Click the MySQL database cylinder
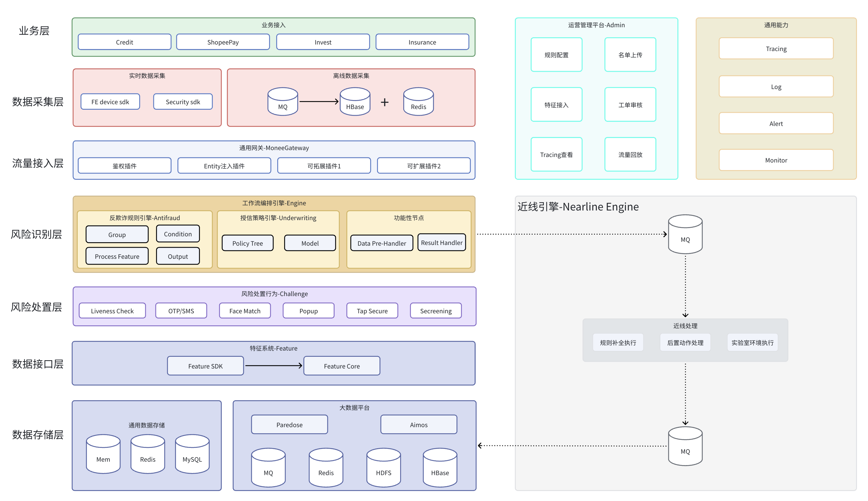Image resolution: width=868 pixels, height=501 pixels. tap(192, 454)
